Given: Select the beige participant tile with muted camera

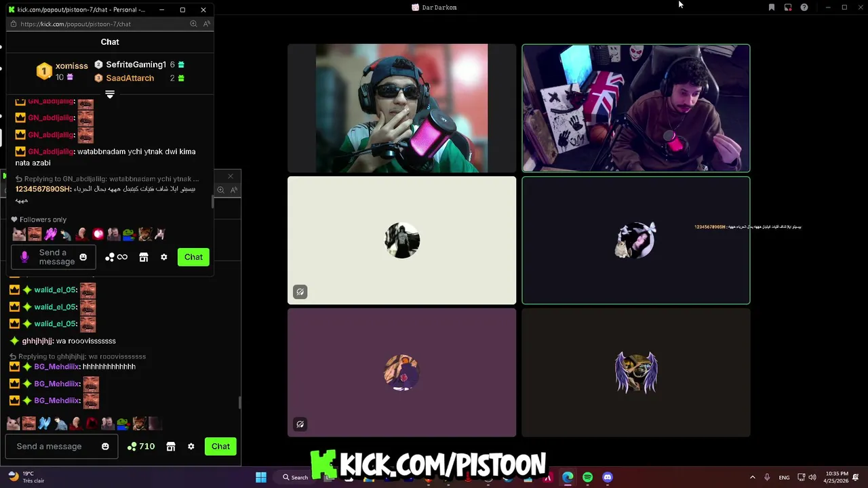Looking at the screenshot, I should (401, 241).
